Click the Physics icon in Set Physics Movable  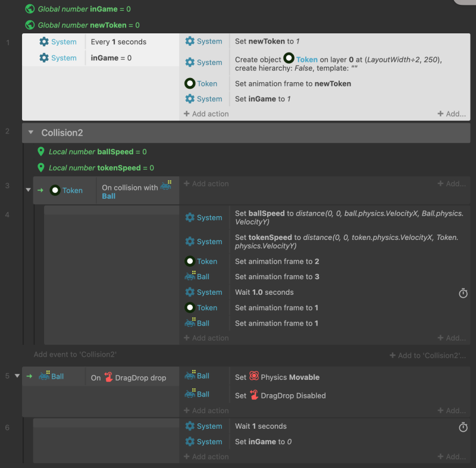pos(254,376)
